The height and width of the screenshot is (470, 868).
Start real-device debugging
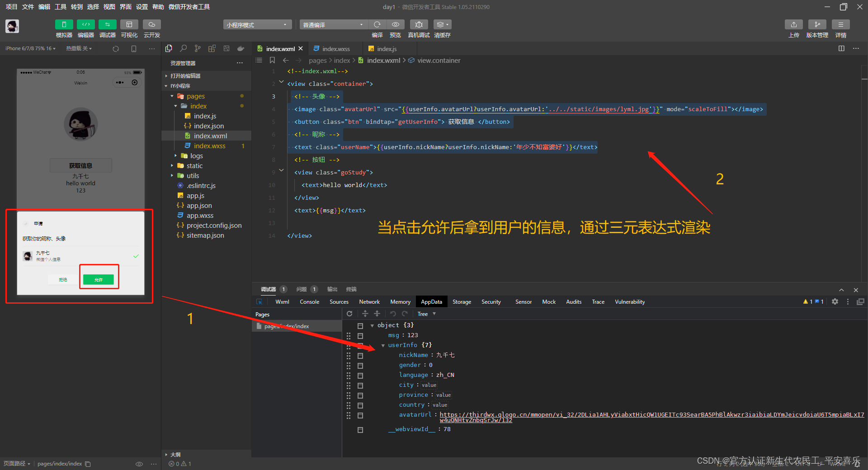point(419,24)
